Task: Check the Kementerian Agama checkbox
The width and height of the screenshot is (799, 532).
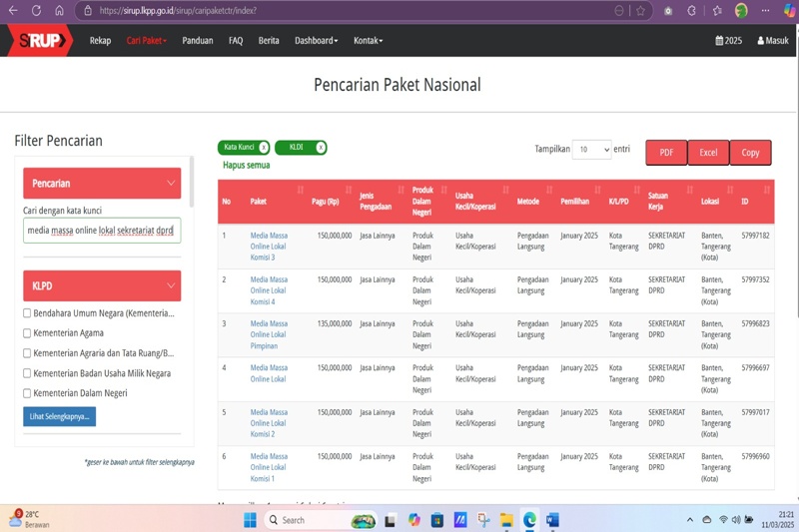Action: pyautogui.click(x=28, y=333)
